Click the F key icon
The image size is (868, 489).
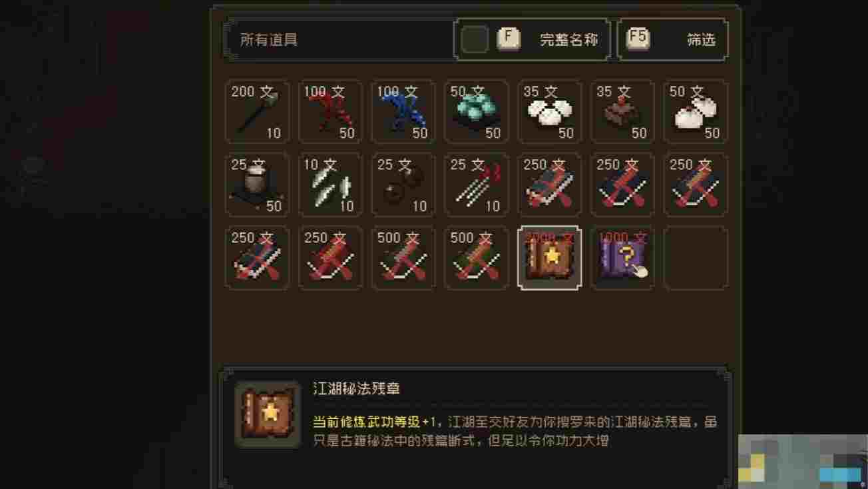[509, 39]
